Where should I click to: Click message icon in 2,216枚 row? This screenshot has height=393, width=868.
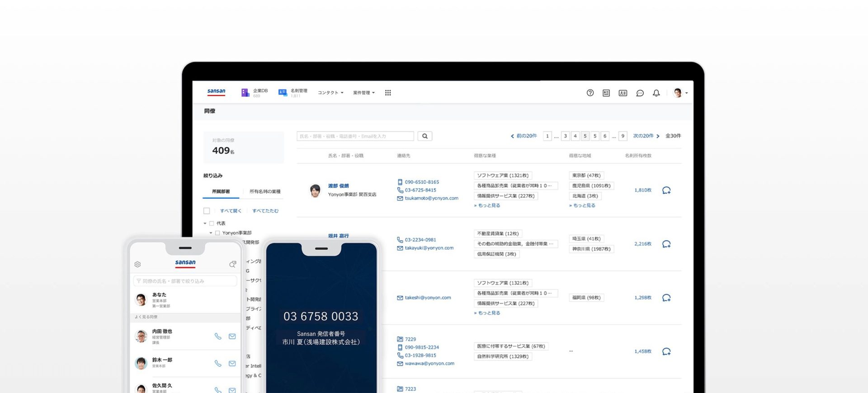click(666, 244)
